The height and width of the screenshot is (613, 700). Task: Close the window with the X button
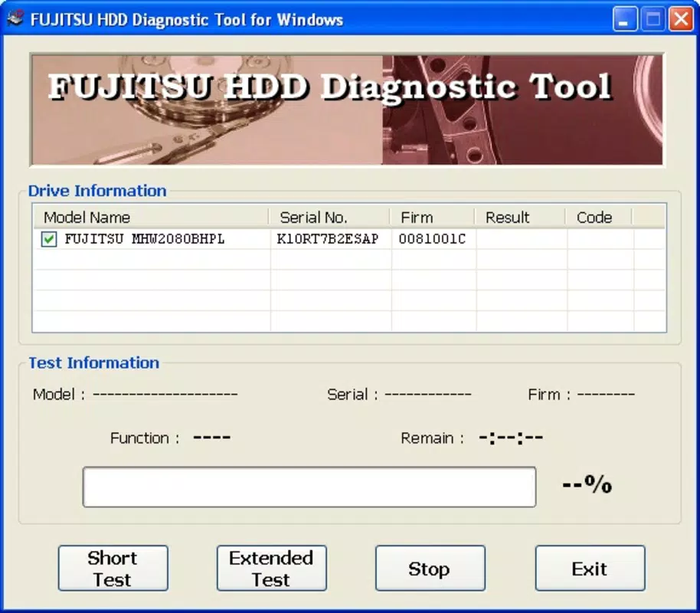click(681, 19)
